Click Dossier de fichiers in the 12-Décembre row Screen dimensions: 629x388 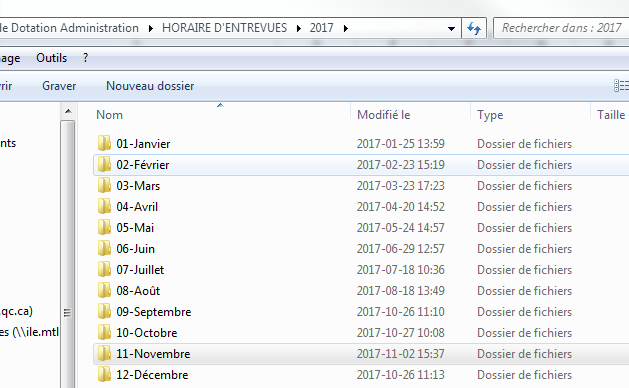tap(524, 375)
